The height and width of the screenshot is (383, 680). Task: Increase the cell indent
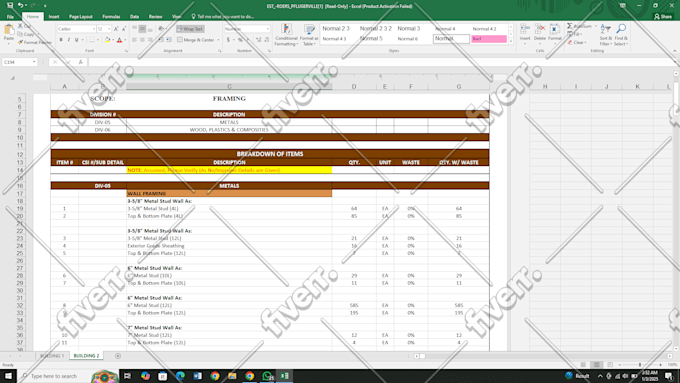[x=169, y=40]
